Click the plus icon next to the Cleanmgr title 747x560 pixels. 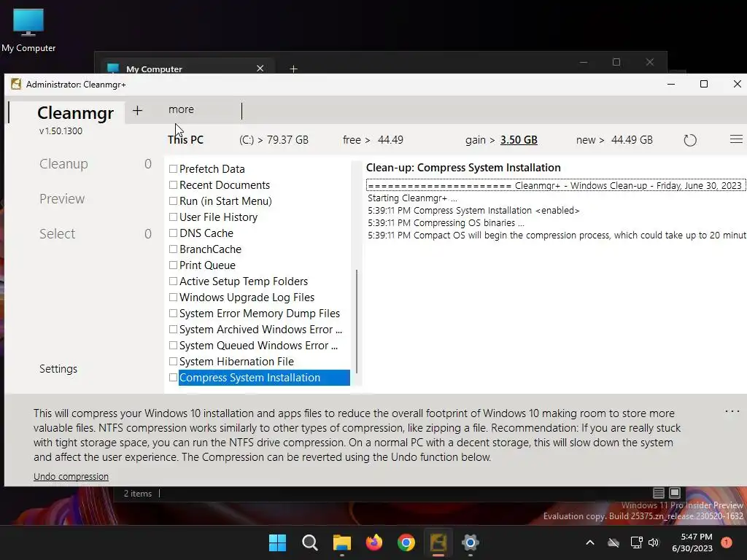137,111
